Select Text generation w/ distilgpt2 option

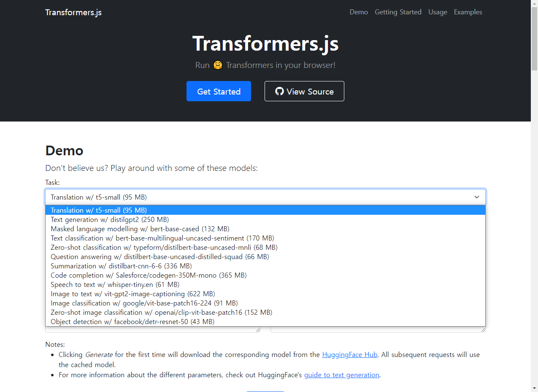pyautogui.click(x=265, y=219)
